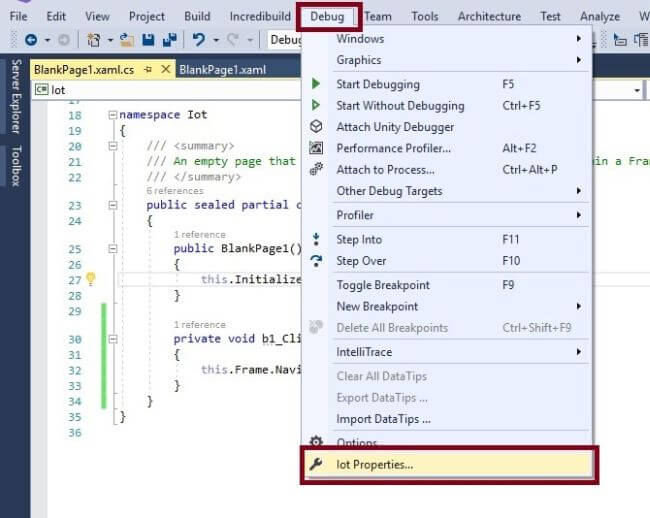Click the Navigate Backward toolbar icon
Image resolution: width=650 pixels, height=518 pixels.
coord(31,40)
